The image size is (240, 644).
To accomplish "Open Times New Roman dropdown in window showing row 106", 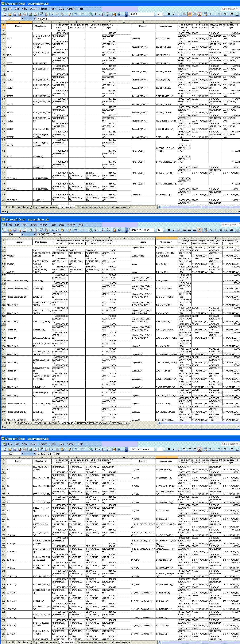I will click(155, 230).
